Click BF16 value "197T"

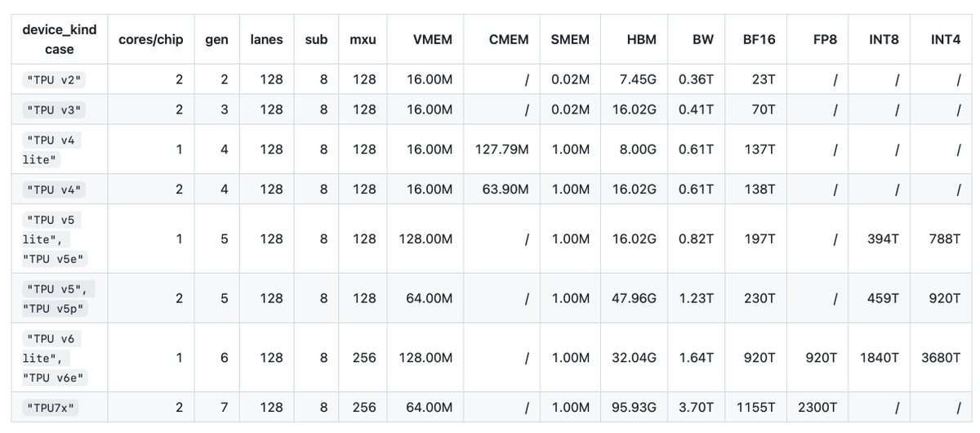click(760, 239)
